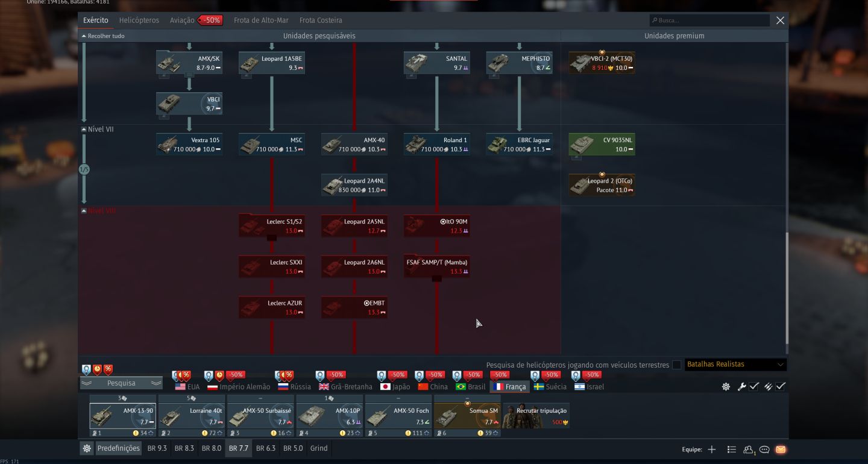Select the Roland 1 vehicle card
The height and width of the screenshot is (464, 868).
[437, 145]
